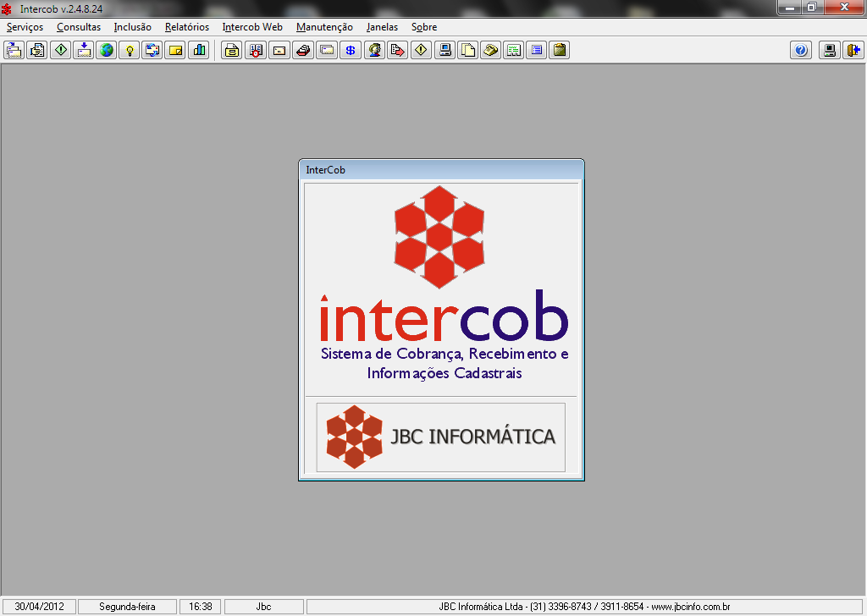The height and width of the screenshot is (616, 867).
Task: Click the light bulb toolbar icon
Action: [x=130, y=50]
